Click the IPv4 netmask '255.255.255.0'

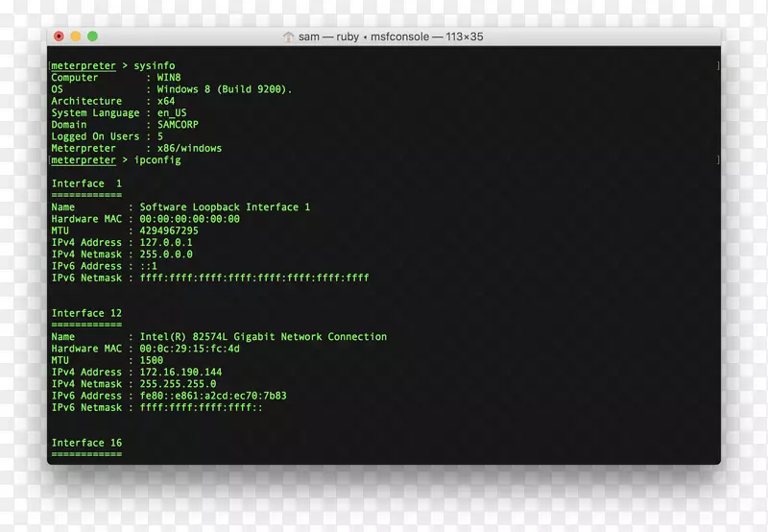(x=178, y=383)
